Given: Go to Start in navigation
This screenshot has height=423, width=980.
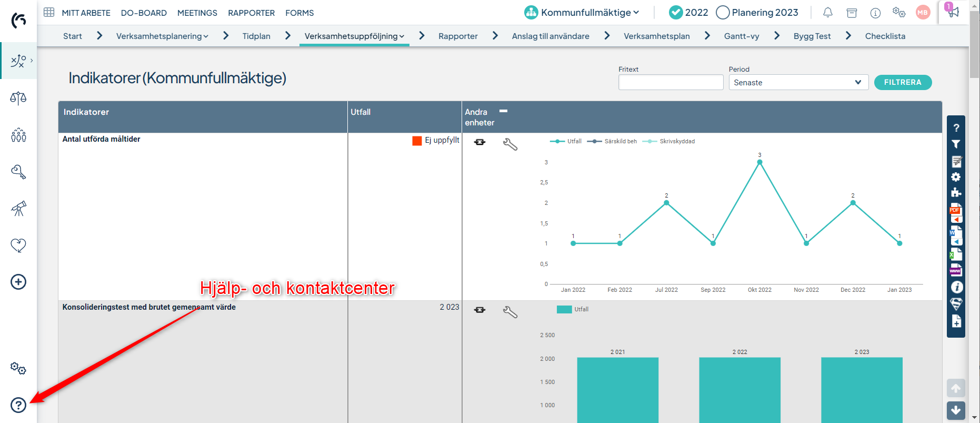Looking at the screenshot, I should tap(73, 36).
